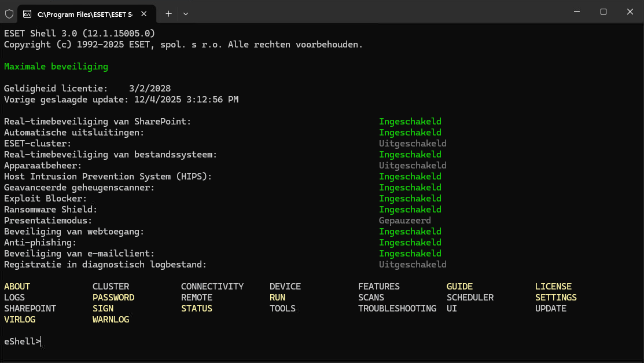Select the C:\Program Files\ESET tab
The height and width of the screenshot is (363, 644).
(84, 13)
